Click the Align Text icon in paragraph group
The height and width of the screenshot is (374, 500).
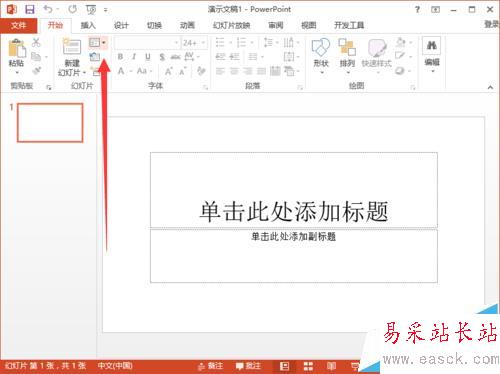[x=289, y=57]
